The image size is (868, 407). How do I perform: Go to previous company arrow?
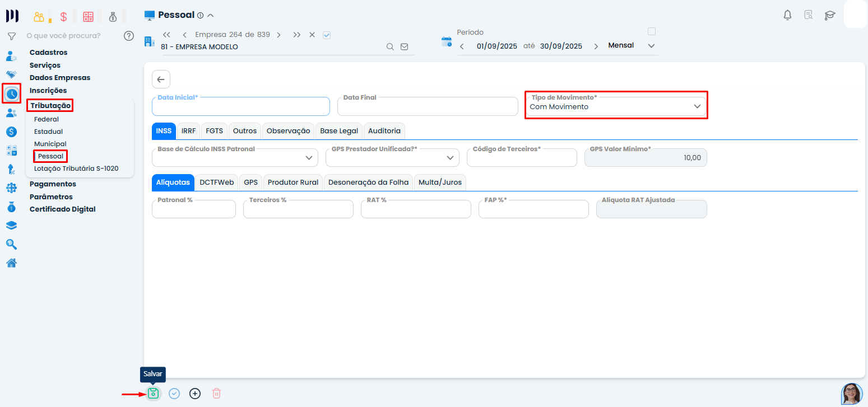[x=184, y=35]
